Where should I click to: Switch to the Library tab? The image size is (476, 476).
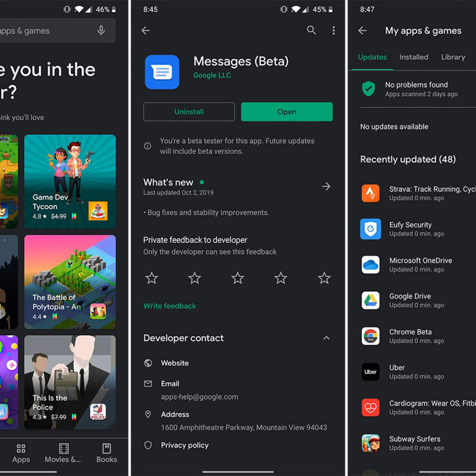[453, 57]
